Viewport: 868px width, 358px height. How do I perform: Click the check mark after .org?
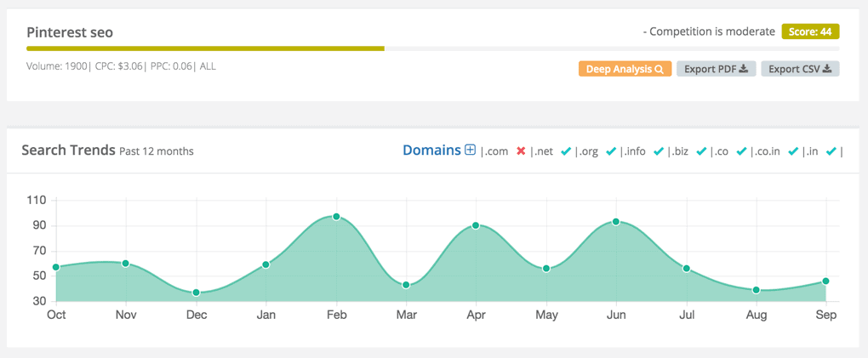click(x=611, y=151)
